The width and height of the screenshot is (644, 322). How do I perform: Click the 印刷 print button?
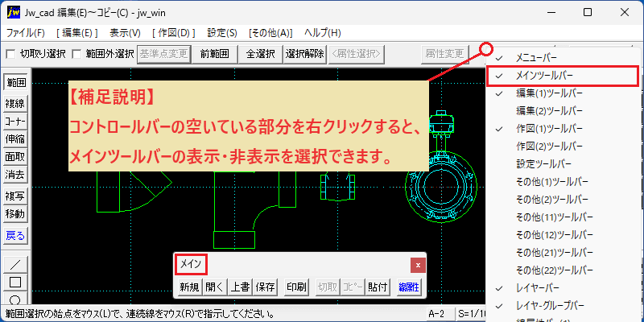[296, 287]
